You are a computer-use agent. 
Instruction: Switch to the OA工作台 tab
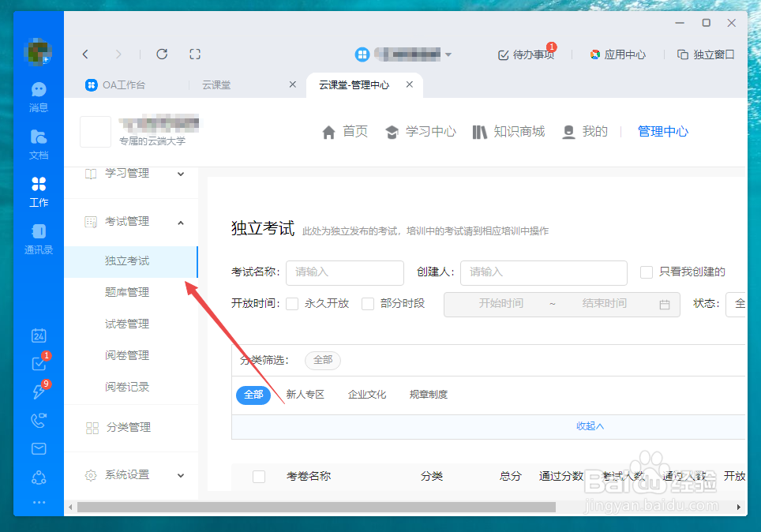pyautogui.click(x=115, y=85)
